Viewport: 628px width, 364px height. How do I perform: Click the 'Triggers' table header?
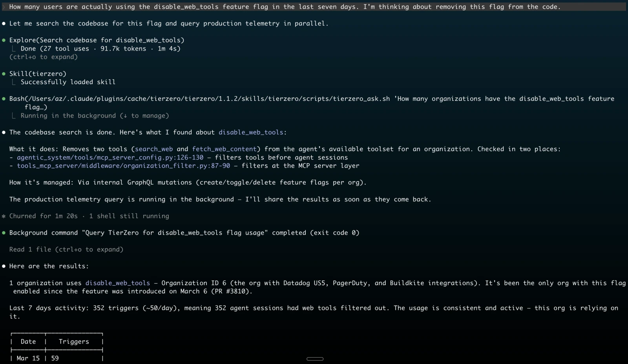(x=74, y=342)
